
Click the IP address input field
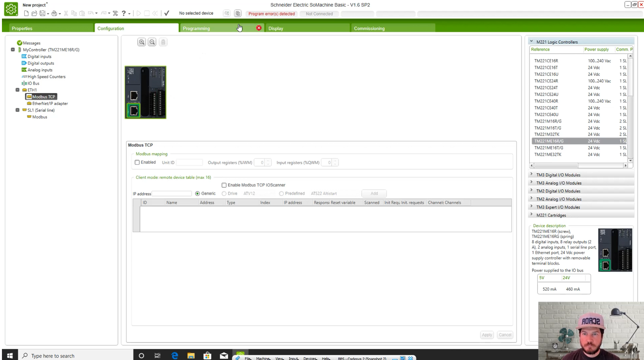point(171,194)
